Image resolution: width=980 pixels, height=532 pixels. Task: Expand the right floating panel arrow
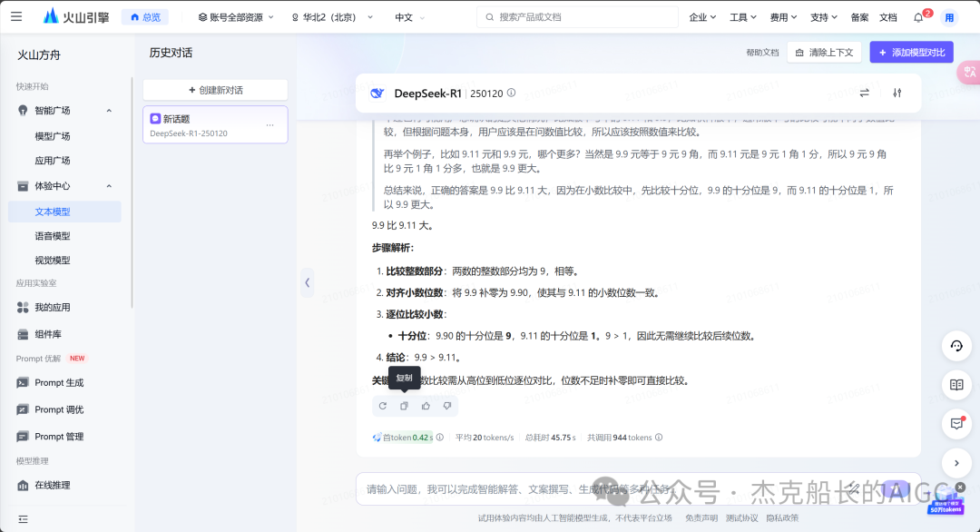click(x=957, y=463)
